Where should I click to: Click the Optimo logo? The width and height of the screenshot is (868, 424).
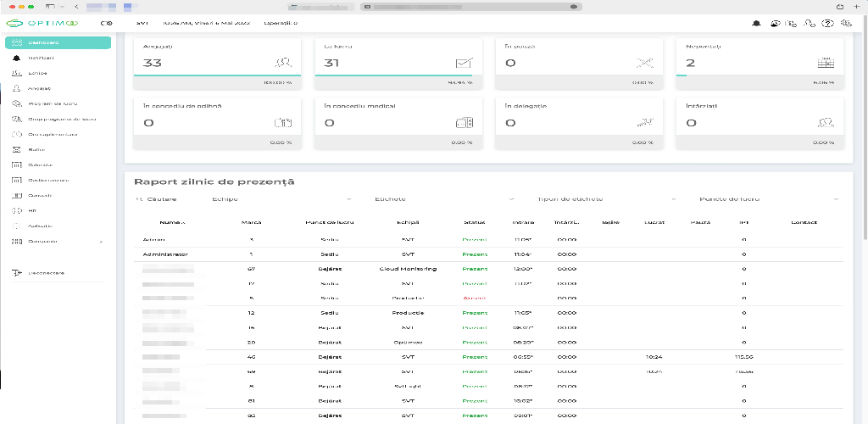[42, 23]
